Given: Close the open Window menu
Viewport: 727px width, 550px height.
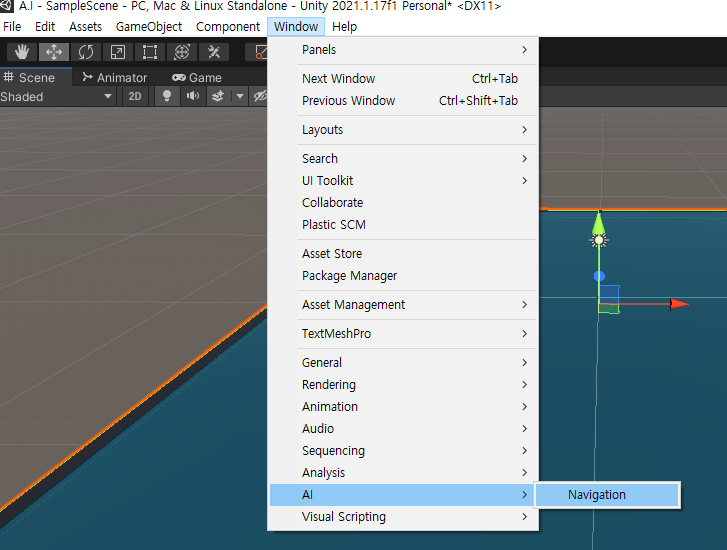Looking at the screenshot, I should [296, 26].
